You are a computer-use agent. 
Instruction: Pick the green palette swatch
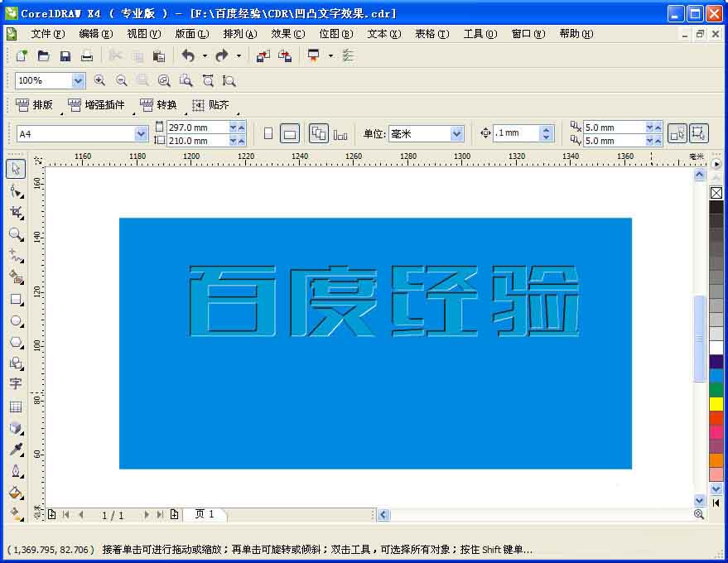tap(716, 390)
